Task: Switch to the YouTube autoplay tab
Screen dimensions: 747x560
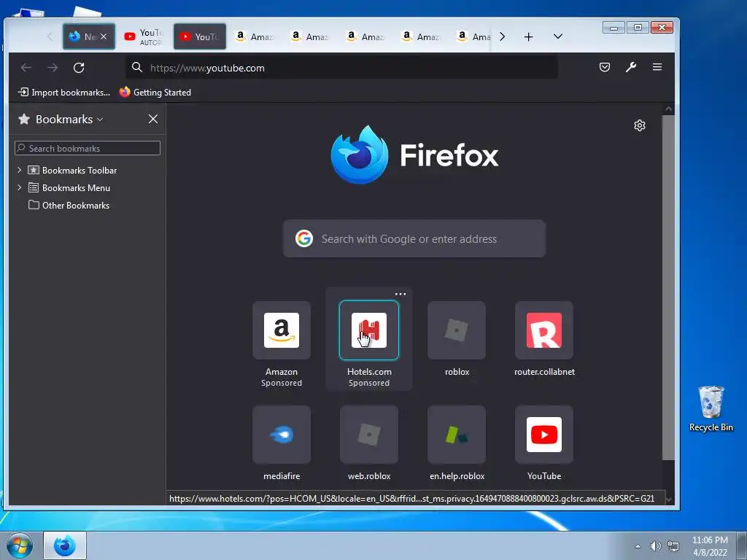Action: (144, 36)
